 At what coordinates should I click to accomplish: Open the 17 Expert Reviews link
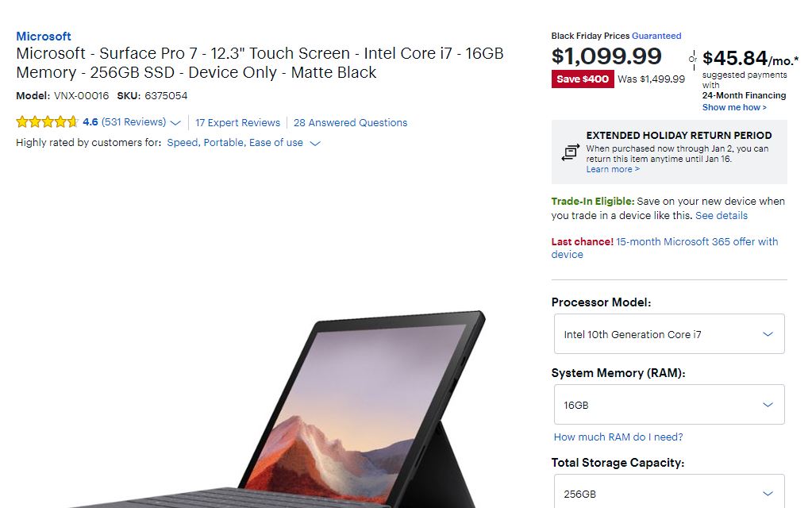pos(237,123)
